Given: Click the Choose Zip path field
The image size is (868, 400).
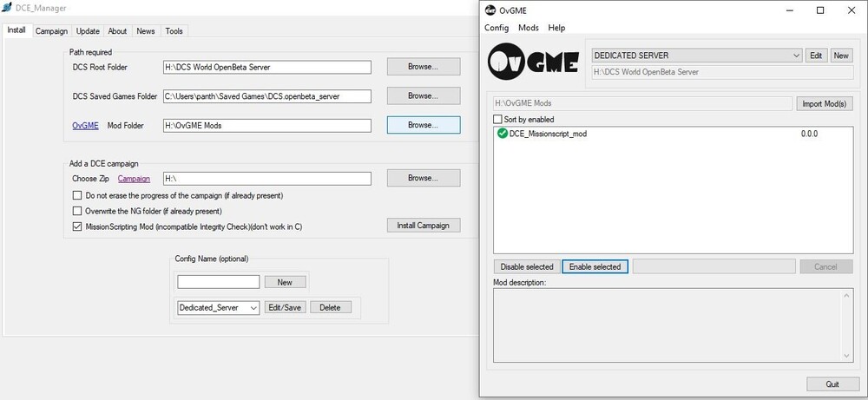Looking at the screenshot, I should [267, 179].
